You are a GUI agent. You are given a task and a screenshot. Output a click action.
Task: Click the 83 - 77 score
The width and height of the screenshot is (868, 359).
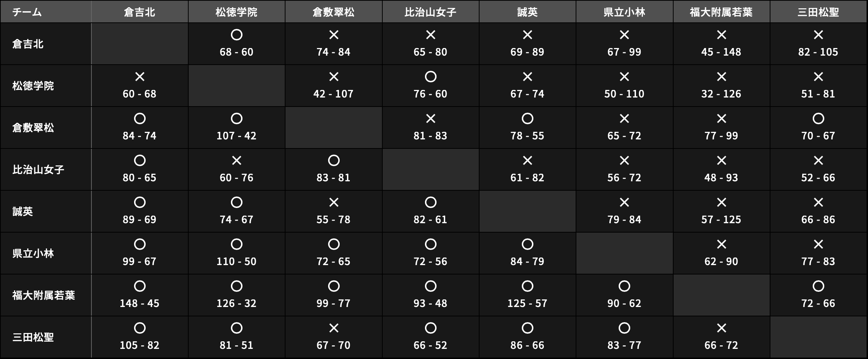[x=624, y=345]
